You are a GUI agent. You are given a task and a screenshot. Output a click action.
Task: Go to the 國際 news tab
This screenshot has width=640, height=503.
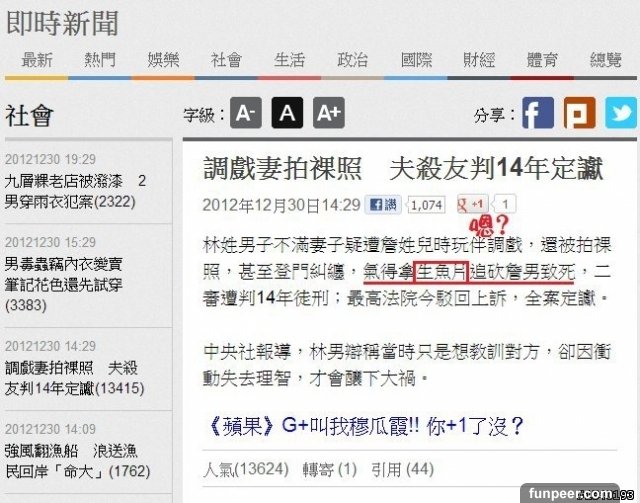point(416,60)
